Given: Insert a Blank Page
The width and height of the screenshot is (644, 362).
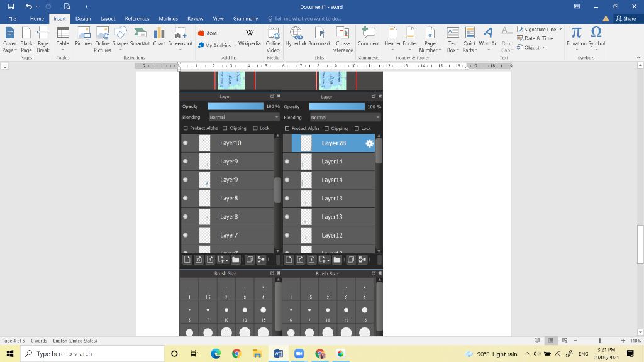Looking at the screenshot, I should coord(26,40).
